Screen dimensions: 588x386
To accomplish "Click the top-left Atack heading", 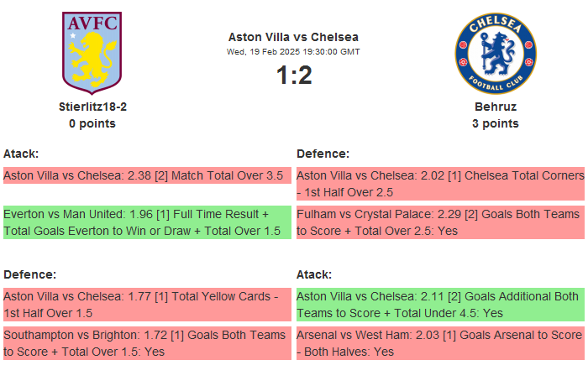I will point(21,154).
